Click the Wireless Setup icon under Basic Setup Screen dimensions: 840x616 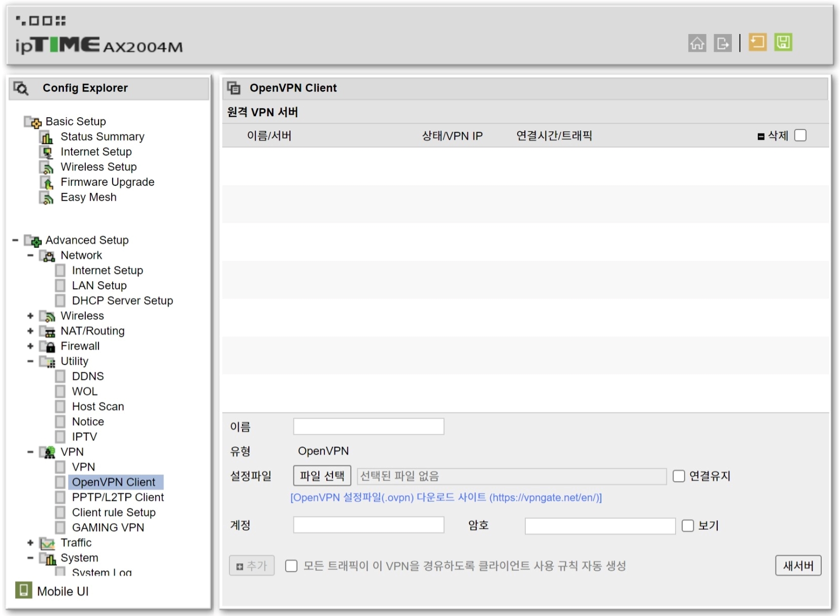(x=47, y=167)
